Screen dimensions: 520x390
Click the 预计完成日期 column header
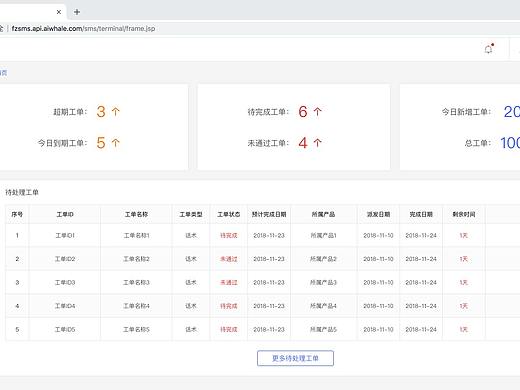pyautogui.click(x=269, y=214)
